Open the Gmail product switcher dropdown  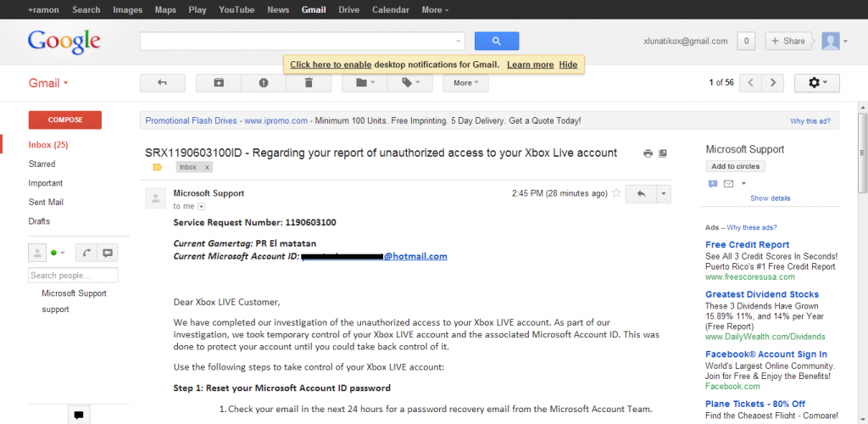pos(48,83)
